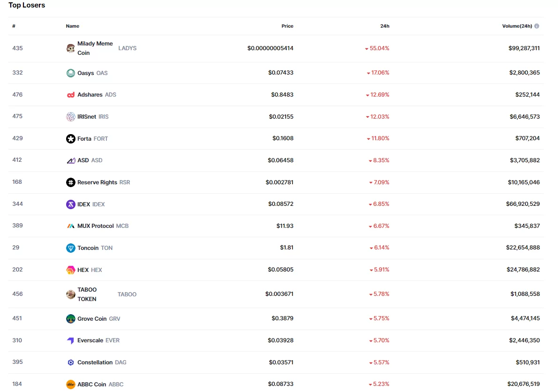Sort by the Name column header
558x392 pixels.
point(73,26)
